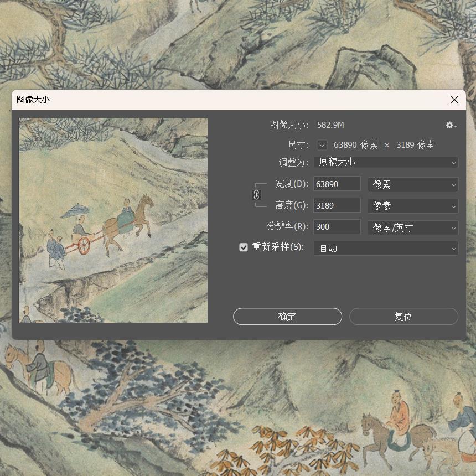476x476 pixels.
Task: Click the 宽度(D): label
Action: point(292,184)
